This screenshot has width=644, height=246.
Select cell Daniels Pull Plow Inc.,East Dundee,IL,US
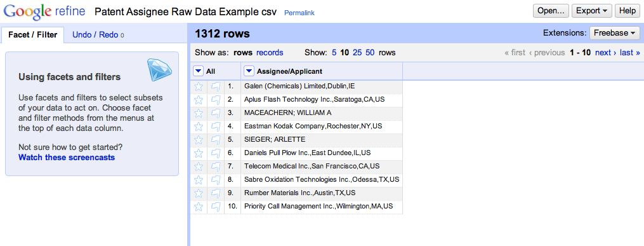tap(321, 153)
